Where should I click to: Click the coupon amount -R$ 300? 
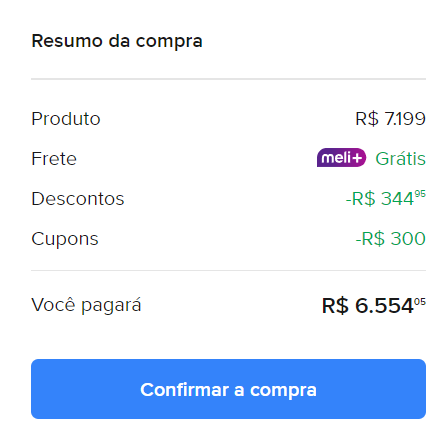(391, 239)
